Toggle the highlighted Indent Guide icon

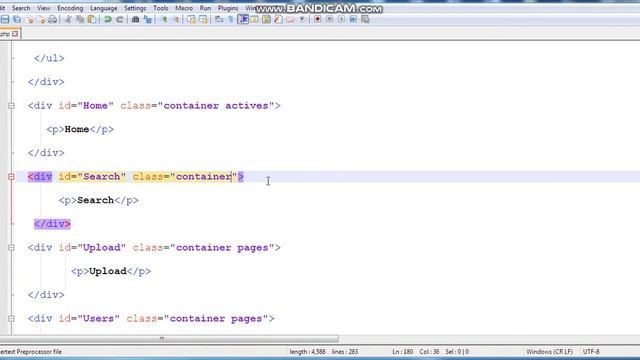(243, 19)
